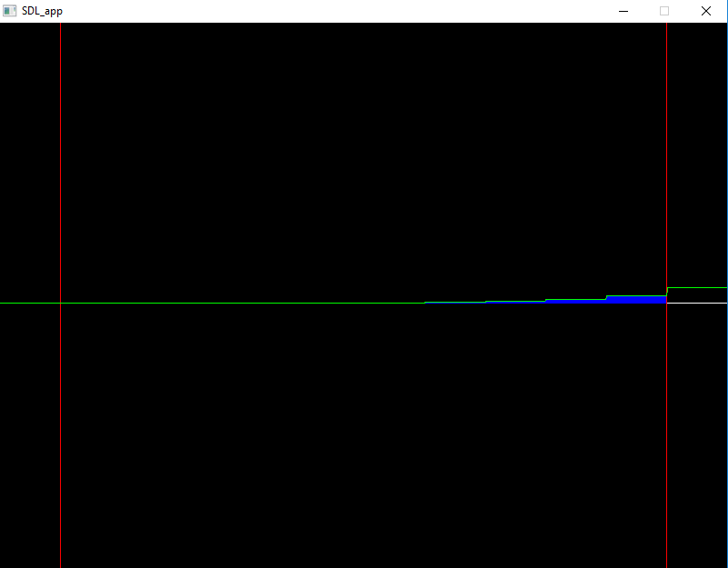Click the second-tallest blue filled step
Screen dimensions: 728x568
click(x=575, y=301)
